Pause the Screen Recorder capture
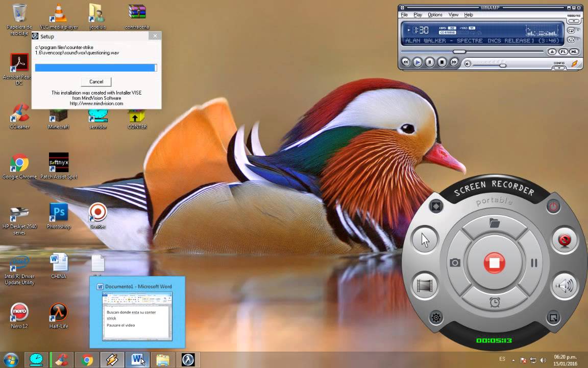The height and width of the screenshot is (368, 588). 534,263
